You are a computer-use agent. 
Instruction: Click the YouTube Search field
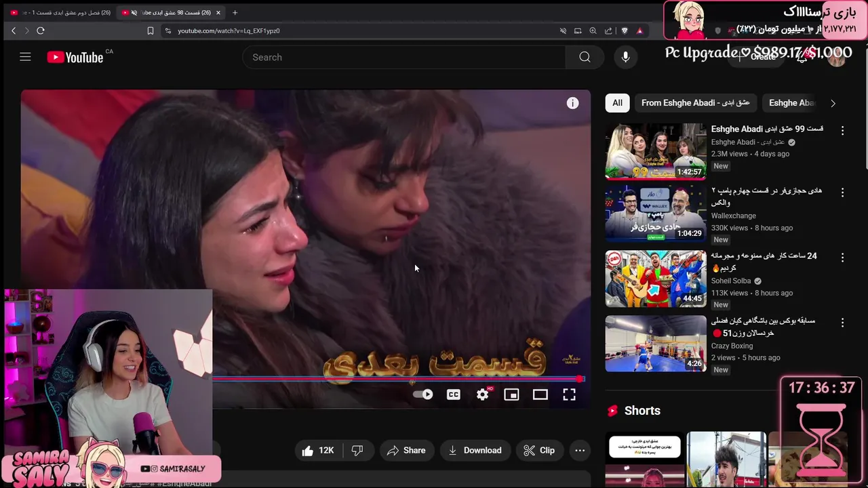coord(404,57)
